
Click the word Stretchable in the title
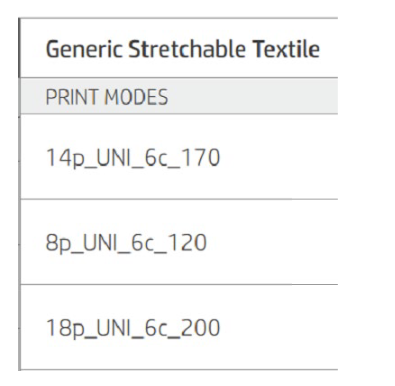click(x=187, y=49)
